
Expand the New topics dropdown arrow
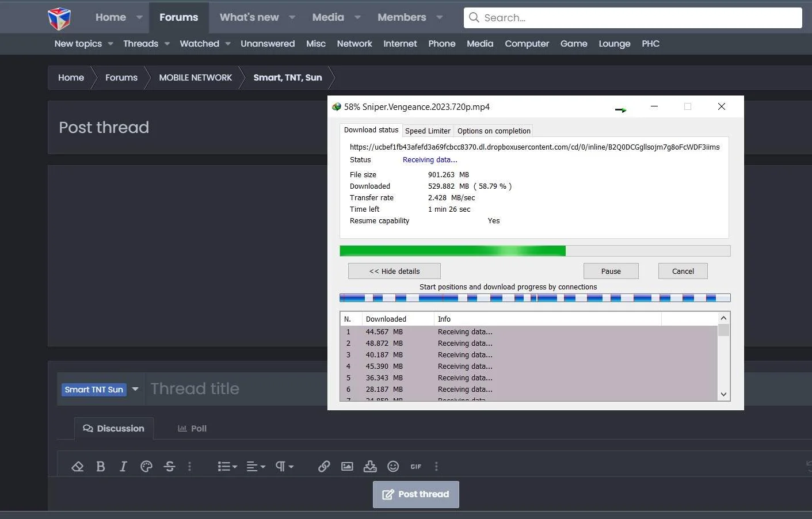coord(110,44)
